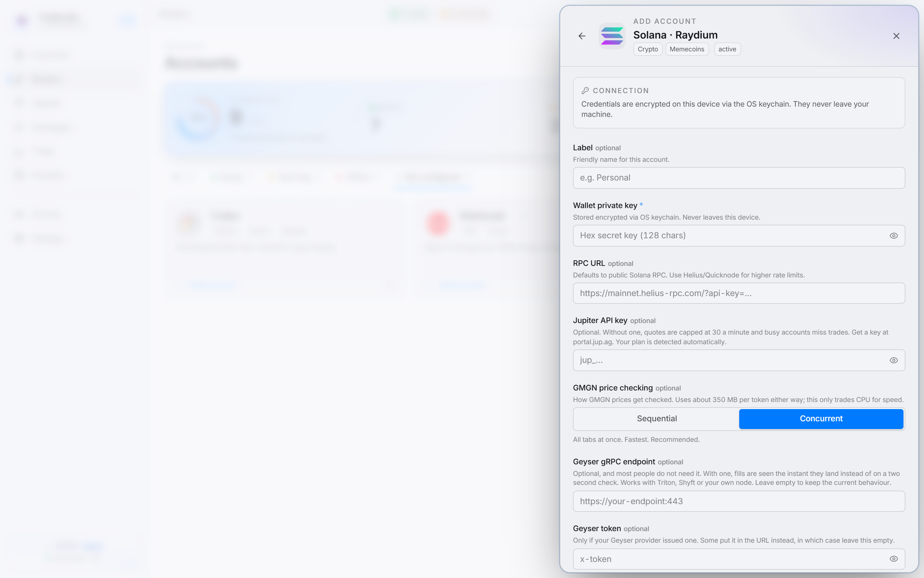Click the RPC URL label

[589, 263]
